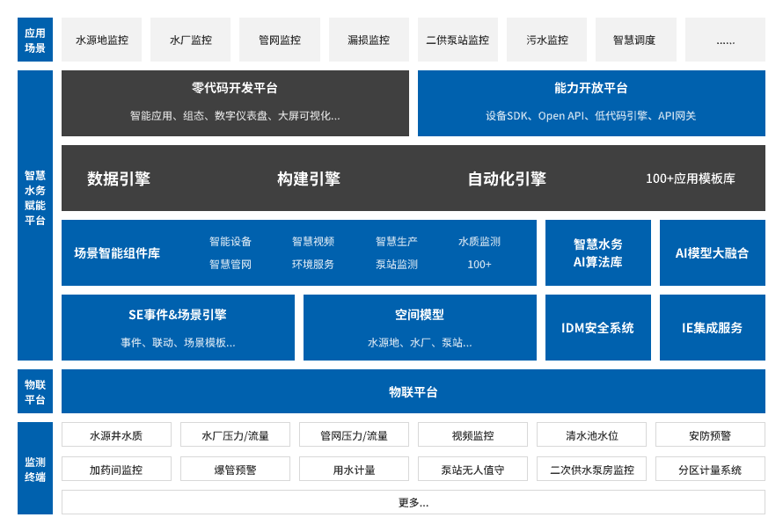Open 智慧调度 scenario box
This screenshot has height=532, width=783.
636,40
